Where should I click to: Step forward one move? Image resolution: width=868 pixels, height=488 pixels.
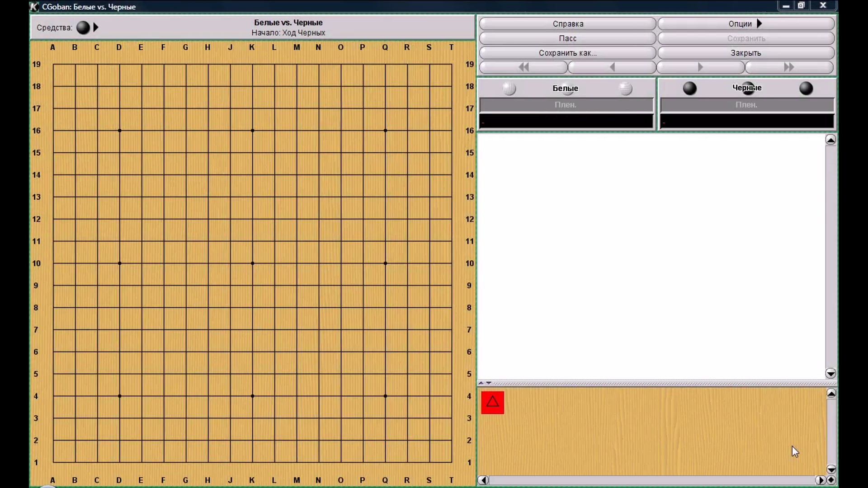pos(700,67)
